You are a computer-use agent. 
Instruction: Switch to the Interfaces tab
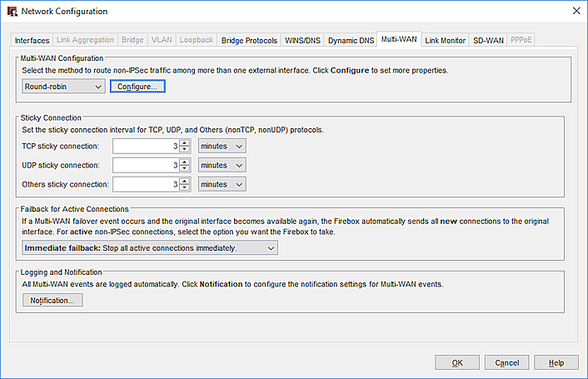click(x=32, y=40)
